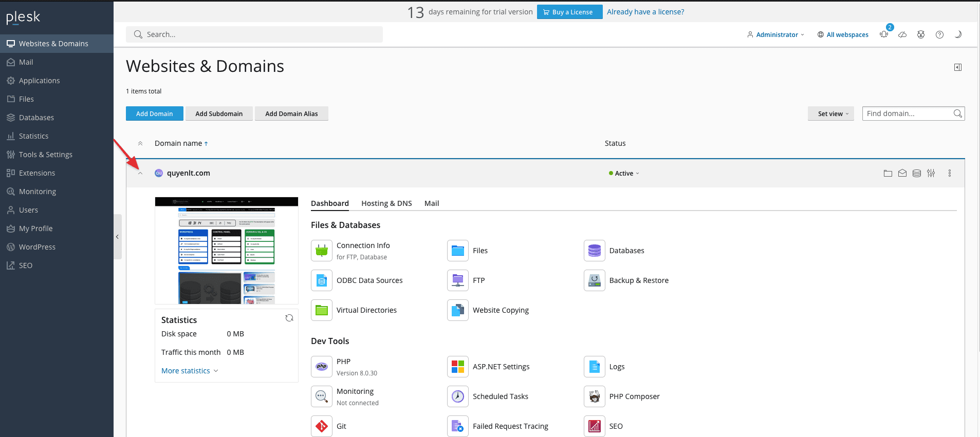
Task: Open the Monitoring icon in Dev Tools
Action: pos(322,396)
